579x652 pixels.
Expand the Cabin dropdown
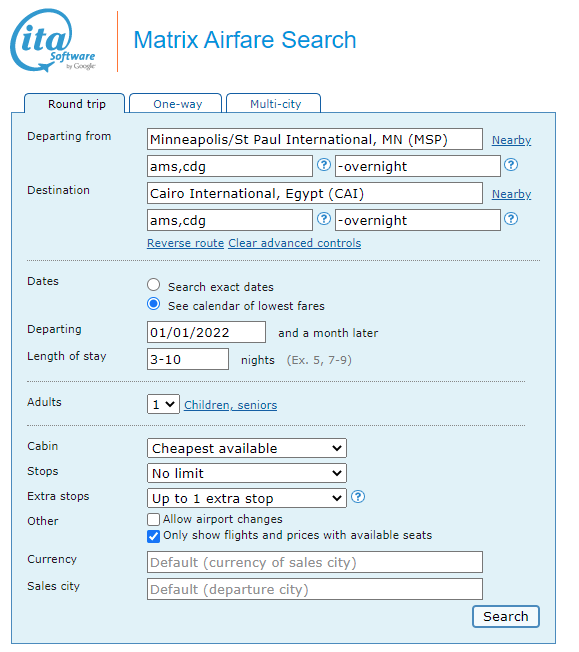coord(247,448)
